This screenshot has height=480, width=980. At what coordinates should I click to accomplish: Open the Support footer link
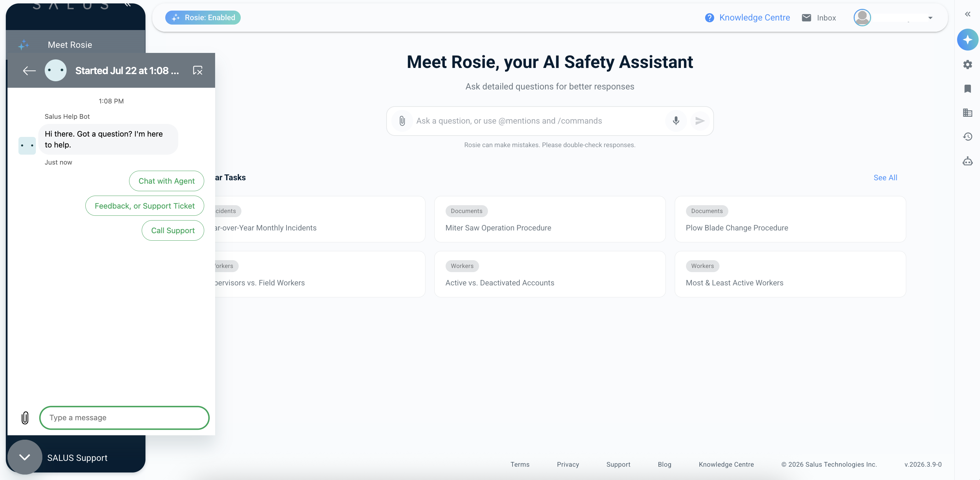[618, 464]
